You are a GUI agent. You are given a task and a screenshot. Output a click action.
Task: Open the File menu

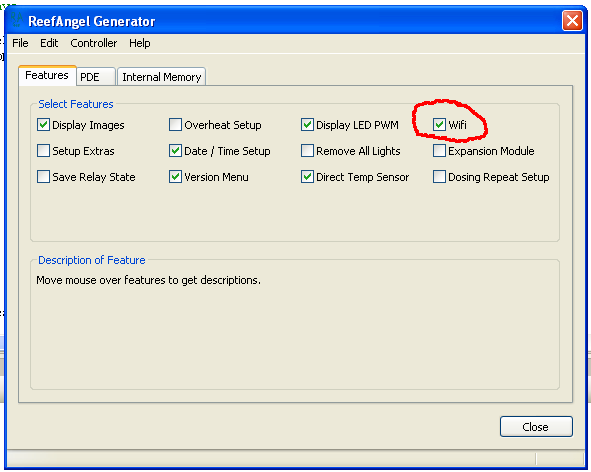coord(20,43)
